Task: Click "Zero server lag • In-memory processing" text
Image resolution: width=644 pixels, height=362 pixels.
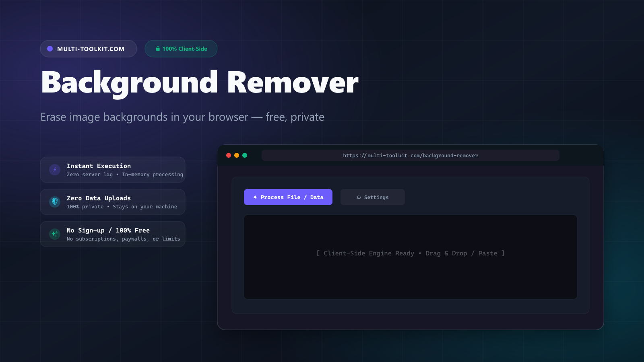Action: coord(125,175)
